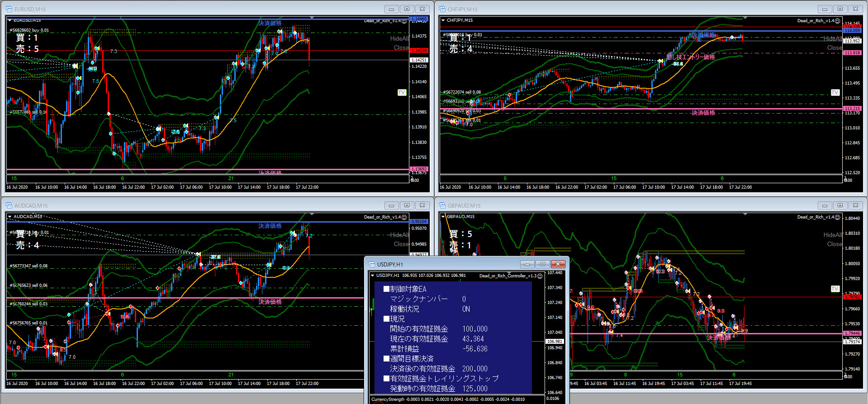Click Close label in the AUDCAD chart
Viewport: 868px width, 404px height.
tap(401, 244)
